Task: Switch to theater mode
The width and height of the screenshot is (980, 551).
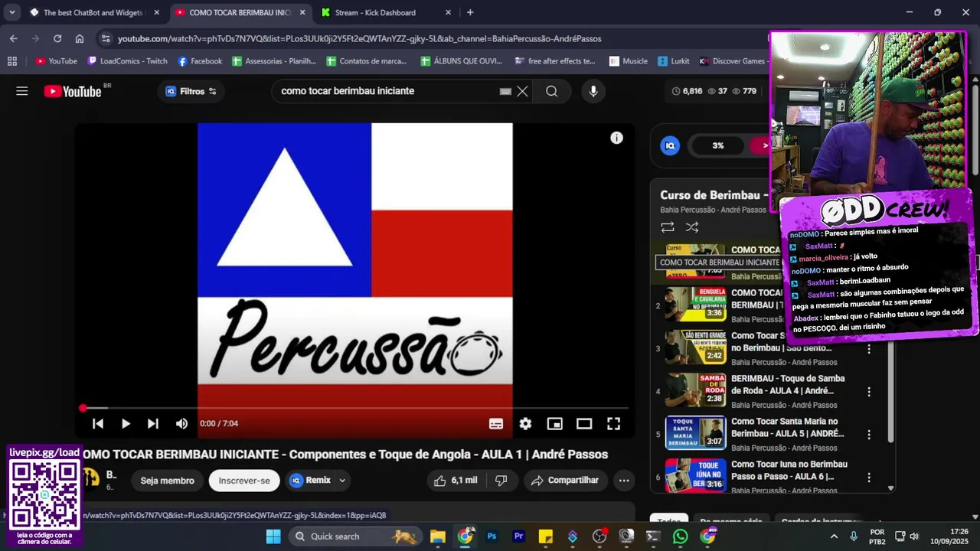Action: point(584,423)
